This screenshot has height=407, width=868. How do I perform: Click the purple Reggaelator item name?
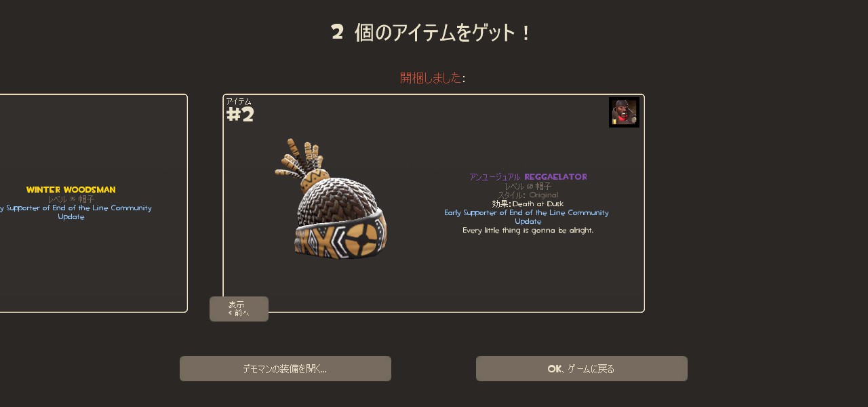(x=555, y=177)
